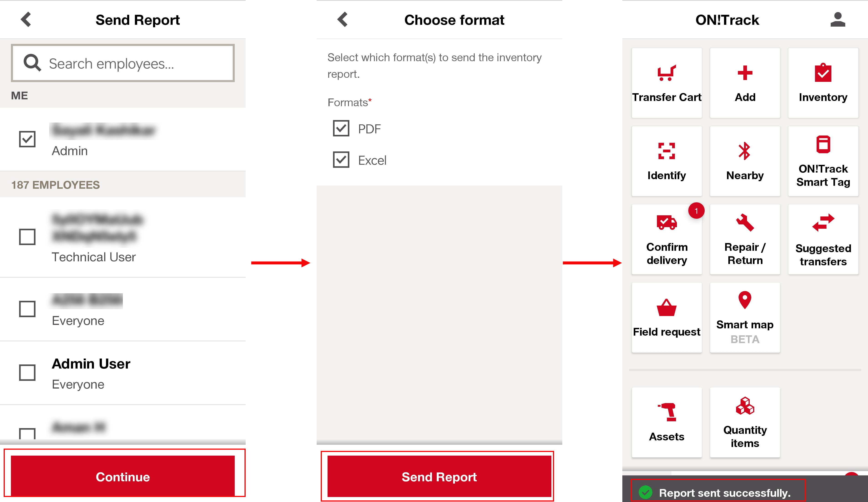Image resolution: width=868 pixels, height=502 pixels.
Task: Tap the Add plus icon tile
Action: tap(745, 83)
